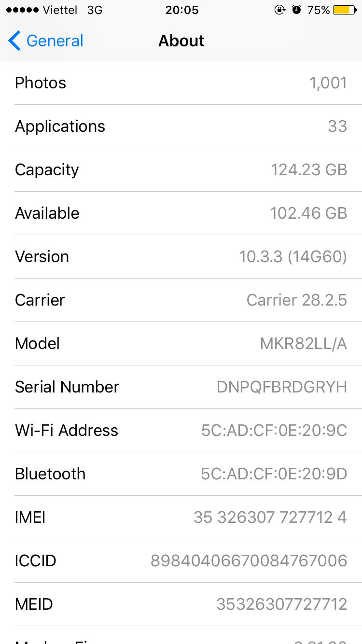The width and height of the screenshot is (362, 644).
Task: Select the Wi-Fi Address value
Action: pyautogui.click(x=274, y=431)
